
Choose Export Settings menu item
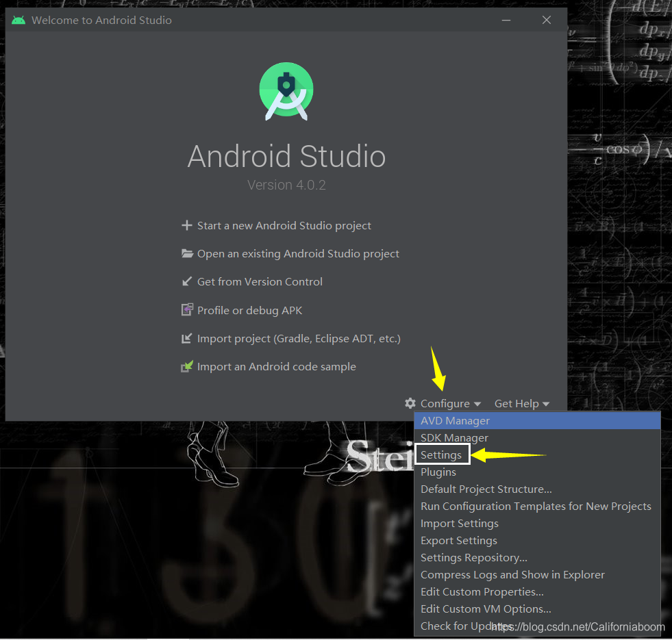click(538, 541)
